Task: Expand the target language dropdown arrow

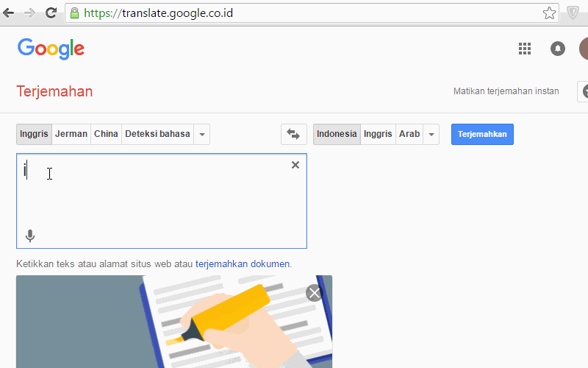Action: point(431,134)
